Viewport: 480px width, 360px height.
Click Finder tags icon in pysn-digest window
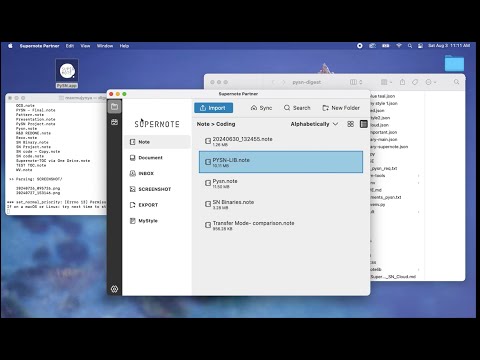coord(415,82)
